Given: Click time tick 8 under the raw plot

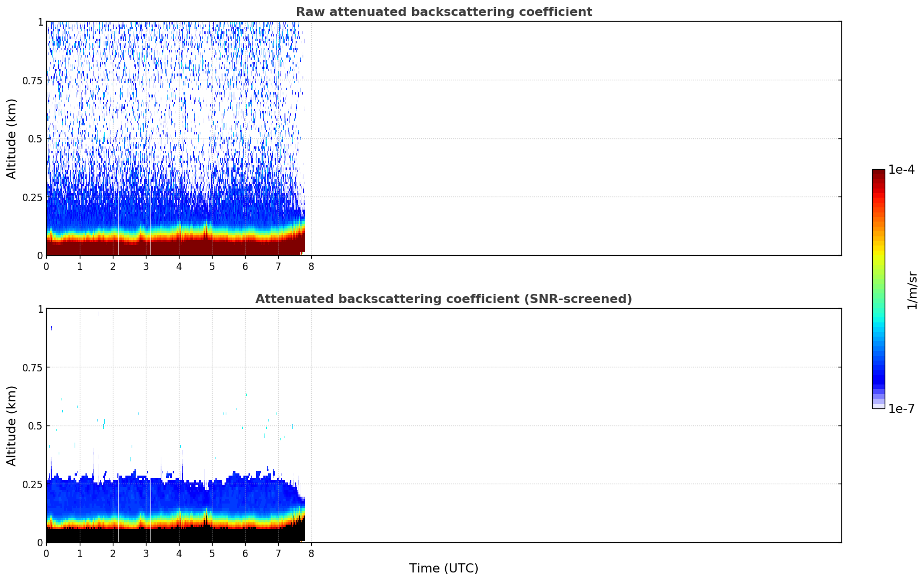Looking at the screenshot, I should pyautogui.click(x=311, y=266).
